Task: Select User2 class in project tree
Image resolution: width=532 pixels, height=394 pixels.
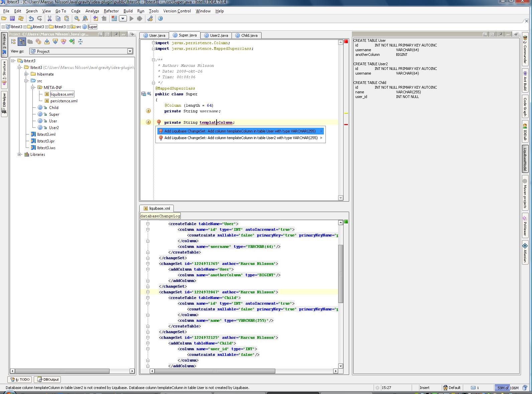Action: (x=54, y=128)
